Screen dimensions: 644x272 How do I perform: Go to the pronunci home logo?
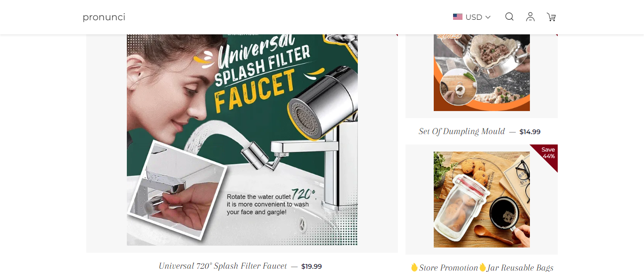point(104,17)
